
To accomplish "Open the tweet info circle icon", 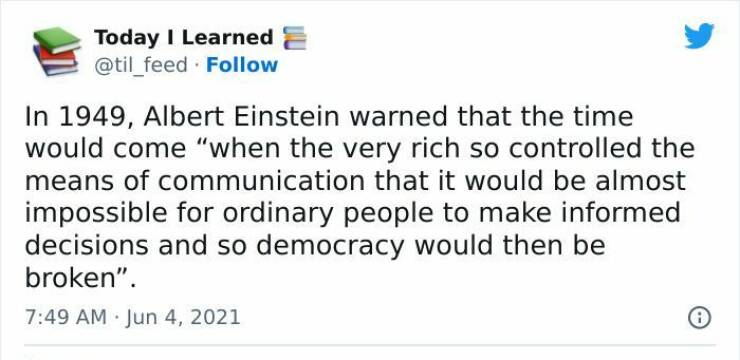I will 699,318.
